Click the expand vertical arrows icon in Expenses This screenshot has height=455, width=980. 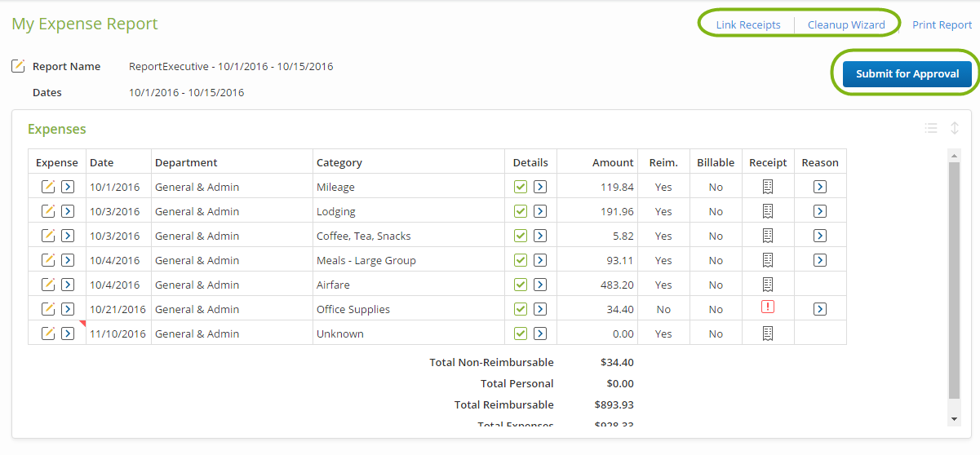955,128
